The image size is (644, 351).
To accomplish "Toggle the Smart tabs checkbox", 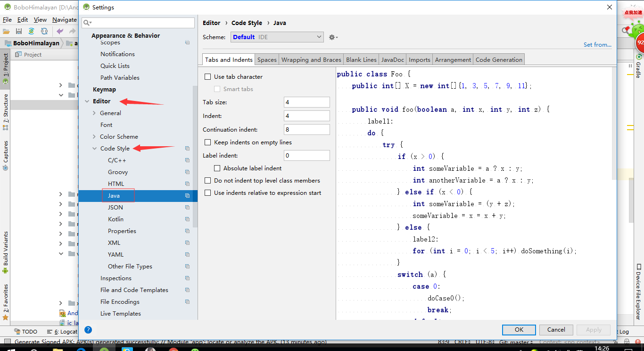I will coord(217,89).
